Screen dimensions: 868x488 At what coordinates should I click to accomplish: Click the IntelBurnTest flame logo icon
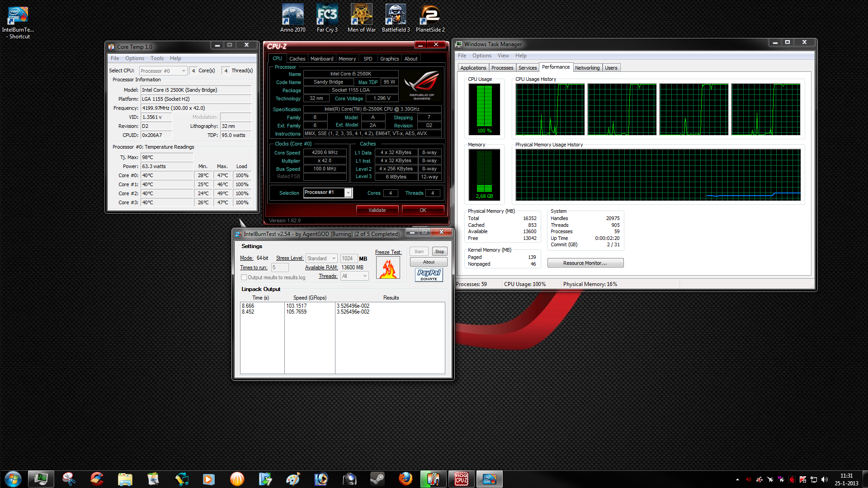(x=388, y=268)
